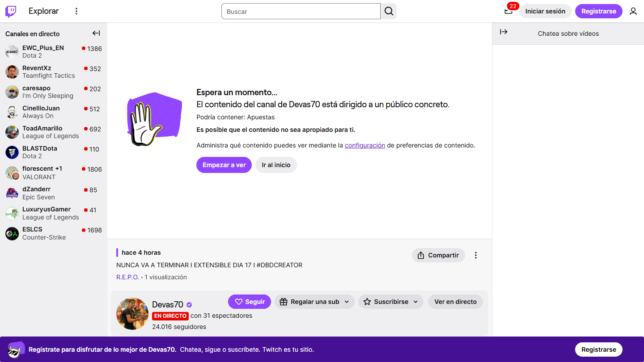This screenshot has width=644, height=362.
Task: Click the Compartir button
Action: pos(438,255)
